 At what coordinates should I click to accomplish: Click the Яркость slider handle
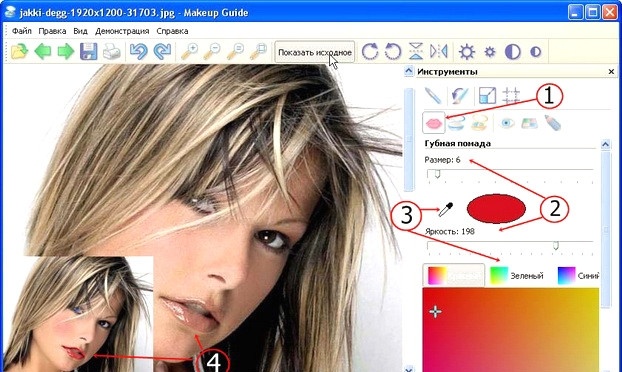coord(556,245)
